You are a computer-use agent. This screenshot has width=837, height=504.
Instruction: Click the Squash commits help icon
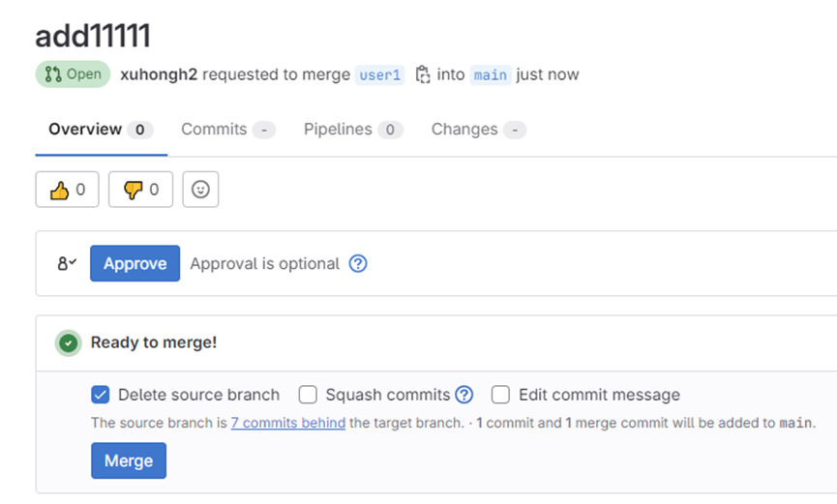tap(464, 395)
